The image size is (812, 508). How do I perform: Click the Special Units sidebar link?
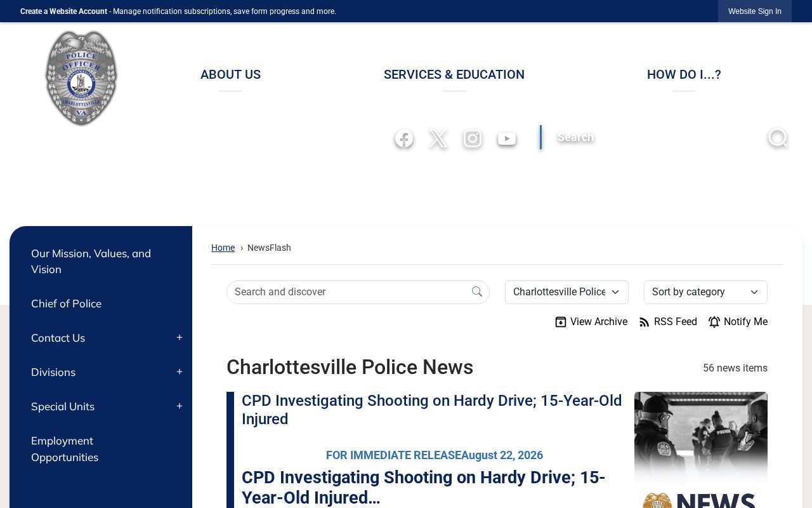pyautogui.click(x=63, y=406)
